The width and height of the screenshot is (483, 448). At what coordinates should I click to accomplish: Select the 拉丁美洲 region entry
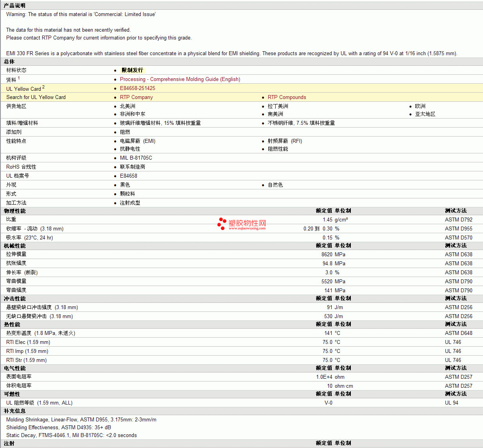click(278, 106)
